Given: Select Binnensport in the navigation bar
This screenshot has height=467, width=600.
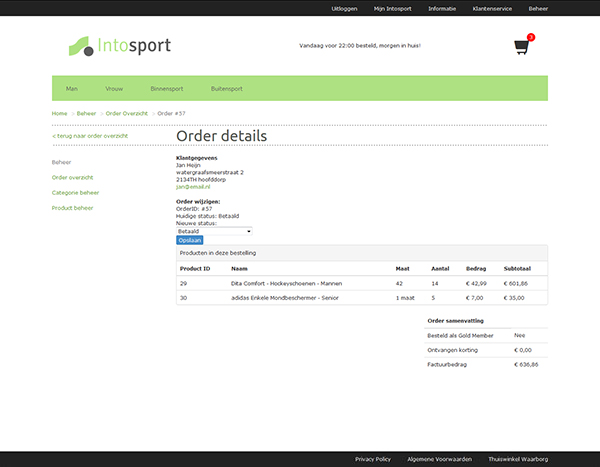Looking at the screenshot, I should point(167,88).
